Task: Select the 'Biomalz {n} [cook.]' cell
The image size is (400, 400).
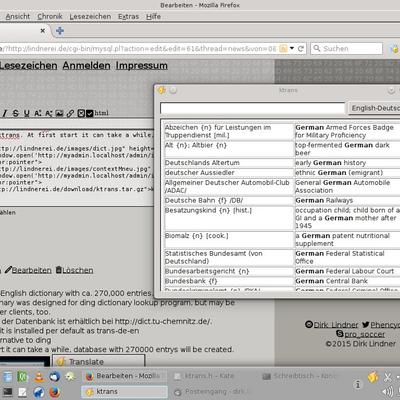Action: click(229, 240)
